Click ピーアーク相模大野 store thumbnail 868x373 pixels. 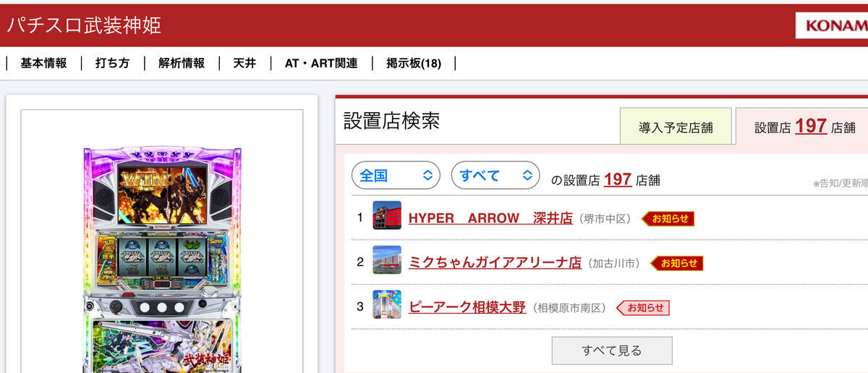click(387, 304)
